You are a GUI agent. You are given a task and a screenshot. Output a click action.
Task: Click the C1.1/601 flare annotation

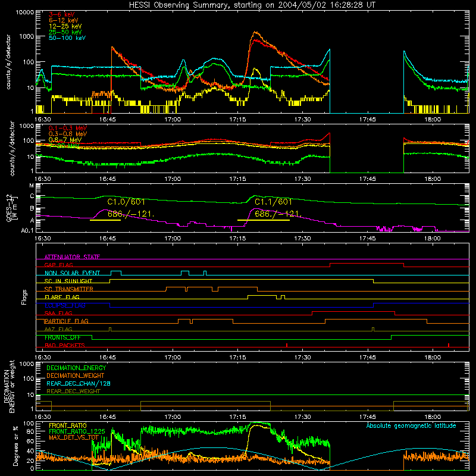click(273, 202)
